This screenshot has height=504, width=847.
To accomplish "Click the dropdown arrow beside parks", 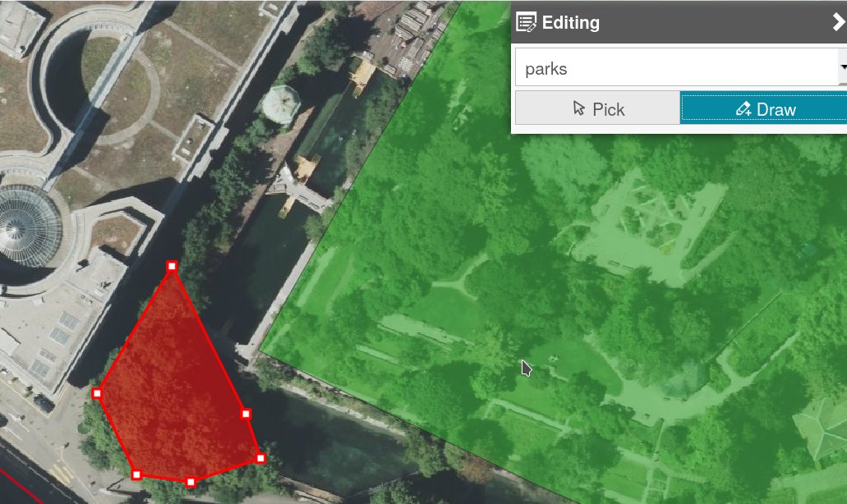I will [x=843, y=67].
